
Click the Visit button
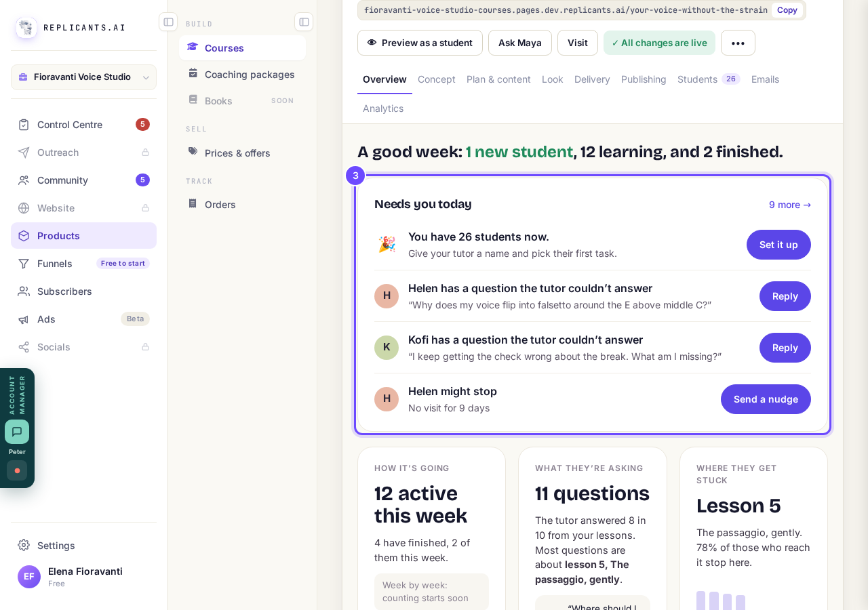point(578,43)
